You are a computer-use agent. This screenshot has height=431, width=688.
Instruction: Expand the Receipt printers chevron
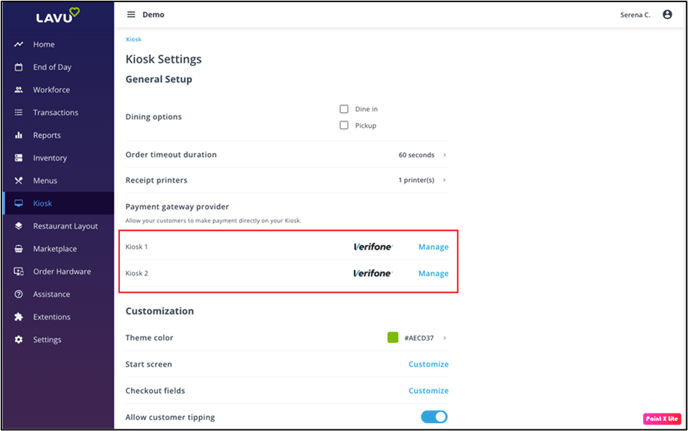(444, 180)
